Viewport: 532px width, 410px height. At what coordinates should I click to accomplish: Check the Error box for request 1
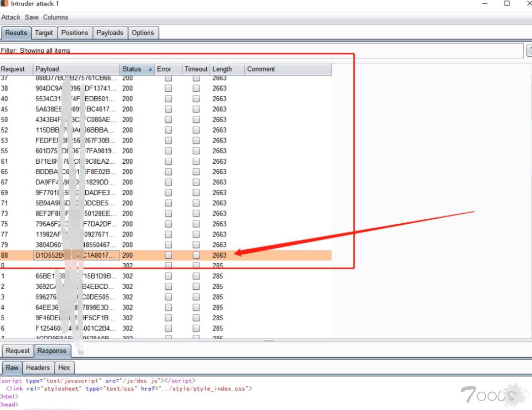(x=168, y=276)
